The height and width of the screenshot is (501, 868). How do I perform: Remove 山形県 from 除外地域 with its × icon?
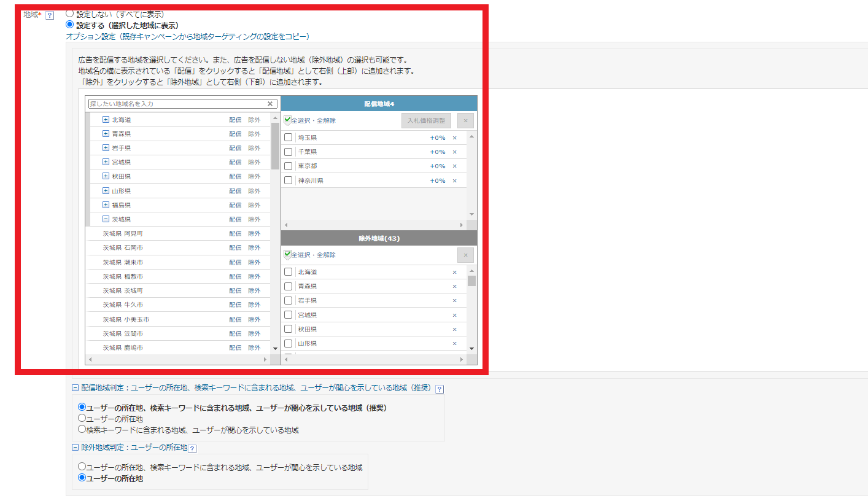point(455,343)
